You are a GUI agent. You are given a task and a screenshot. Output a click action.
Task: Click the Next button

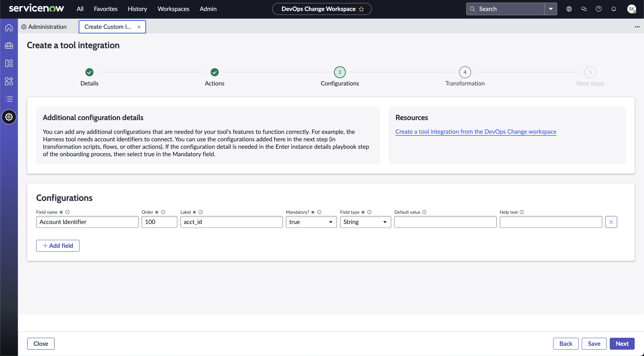622,344
